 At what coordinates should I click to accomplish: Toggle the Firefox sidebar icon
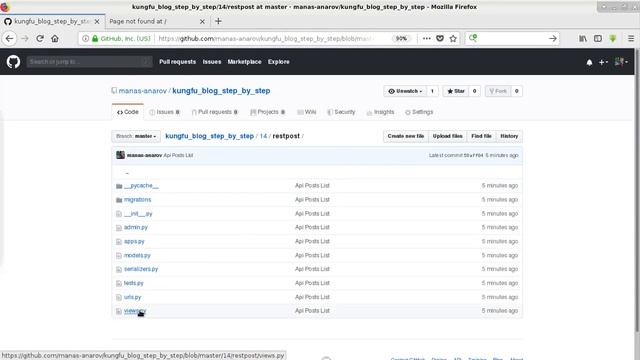click(x=598, y=38)
